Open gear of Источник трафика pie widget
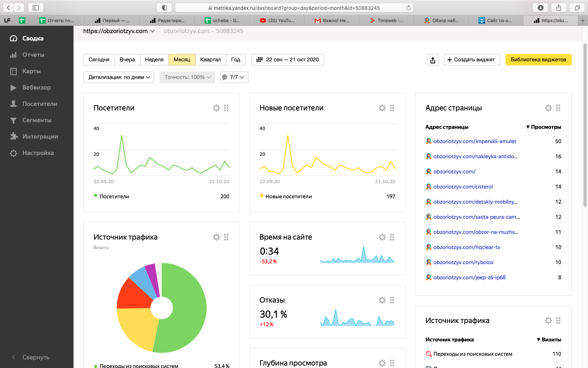The height and width of the screenshot is (368, 588). point(216,237)
